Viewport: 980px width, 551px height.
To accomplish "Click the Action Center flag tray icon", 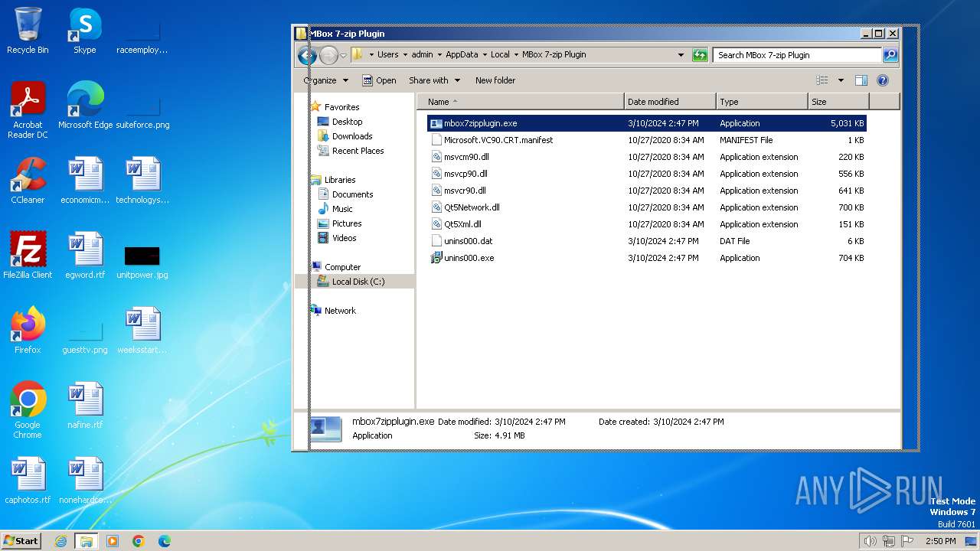I will pyautogui.click(x=906, y=541).
